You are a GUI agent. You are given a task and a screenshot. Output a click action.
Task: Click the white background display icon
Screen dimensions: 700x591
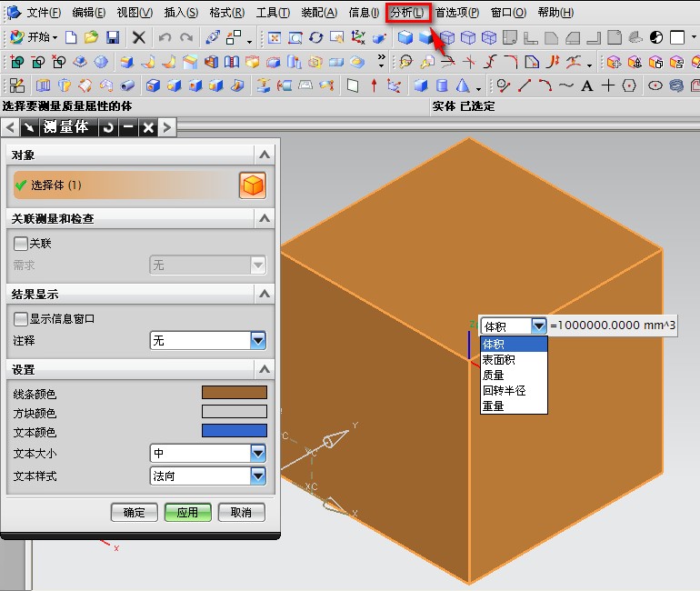tap(677, 37)
